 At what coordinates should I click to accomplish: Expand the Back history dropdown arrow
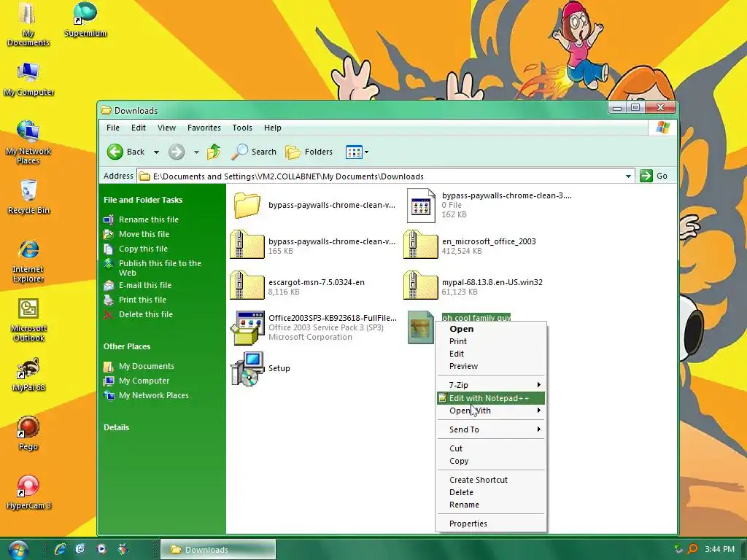tap(156, 152)
